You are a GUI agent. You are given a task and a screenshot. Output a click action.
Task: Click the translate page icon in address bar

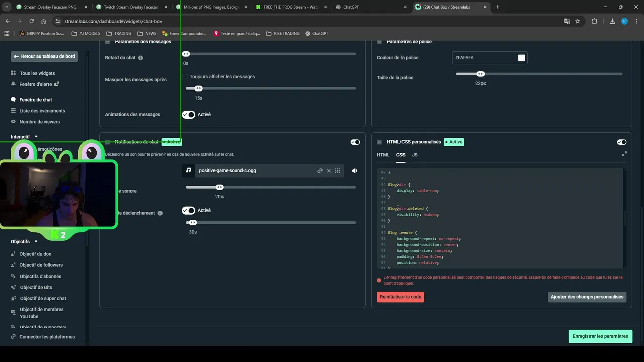567,21
